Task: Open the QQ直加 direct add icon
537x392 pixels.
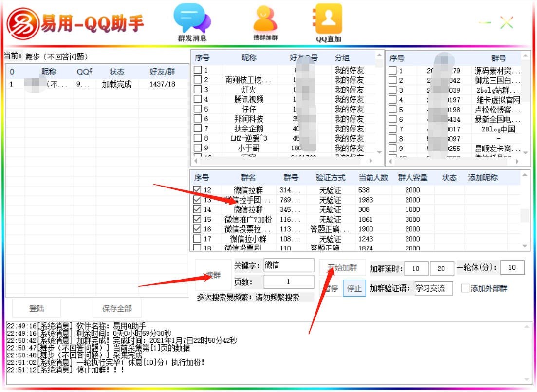Action: (x=329, y=22)
